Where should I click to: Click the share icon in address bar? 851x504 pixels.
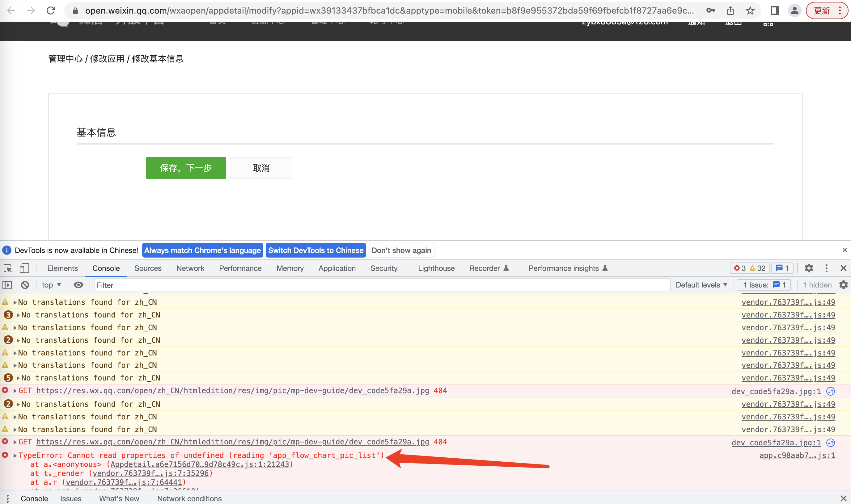(730, 10)
